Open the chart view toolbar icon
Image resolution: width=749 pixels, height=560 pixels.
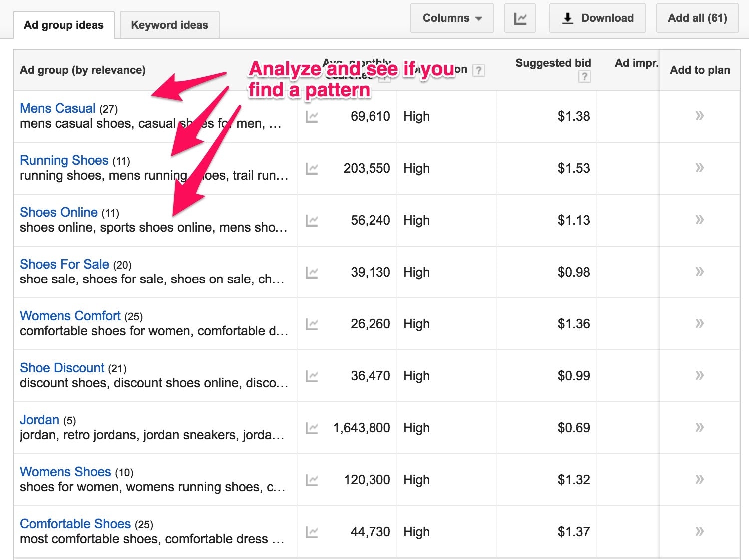(520, 18)
